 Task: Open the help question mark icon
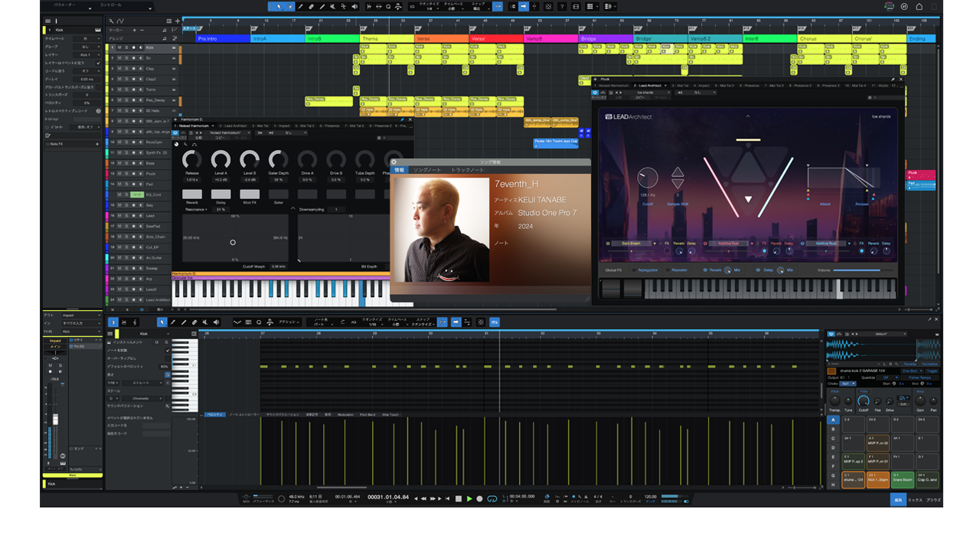pyautogui.click(x=562, y=6)
